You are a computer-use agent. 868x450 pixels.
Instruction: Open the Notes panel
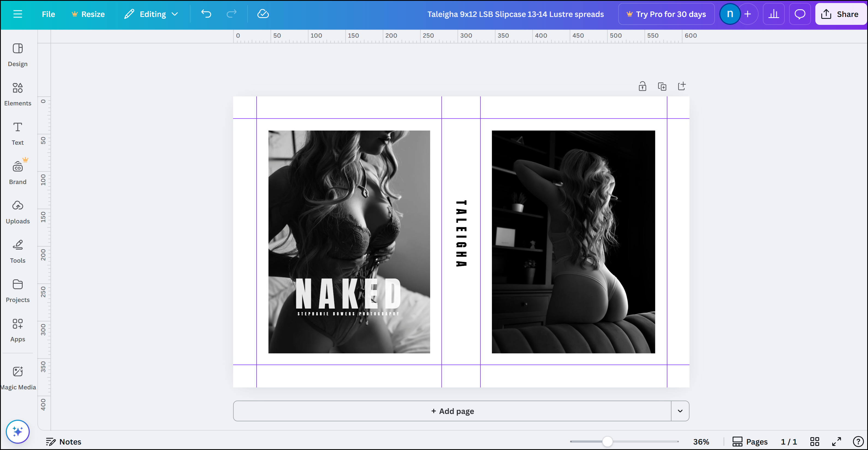pos(64,442)
